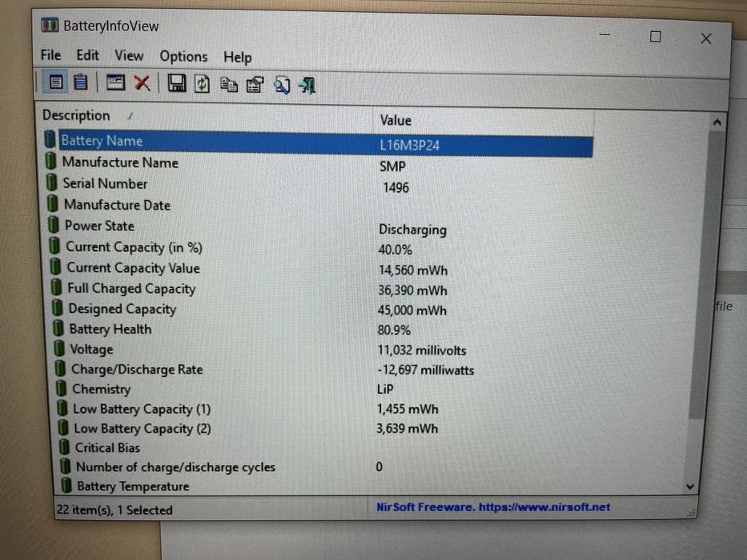Click the 40.0% value
The width and height of the screenshot is (747, 560).
395,250
